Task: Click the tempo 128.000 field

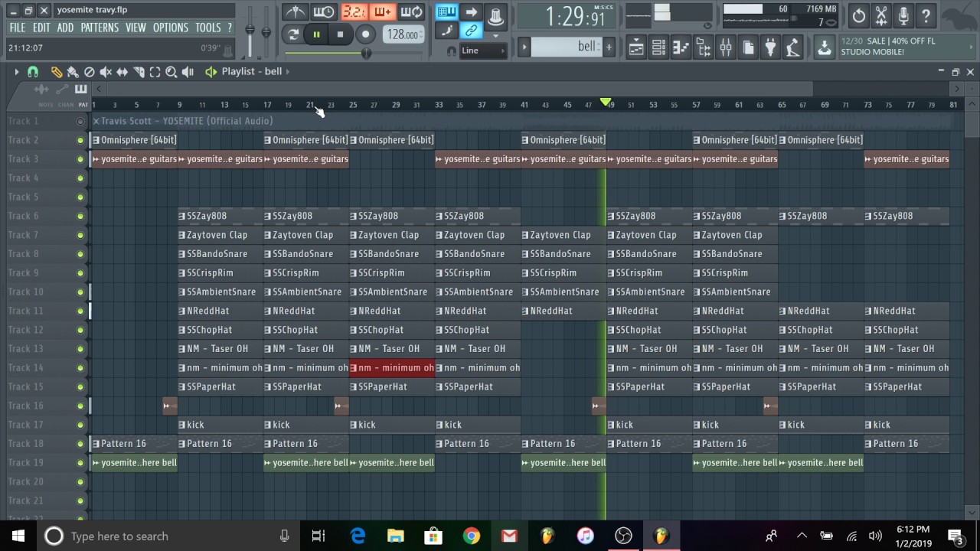Action: pos(403,34)
